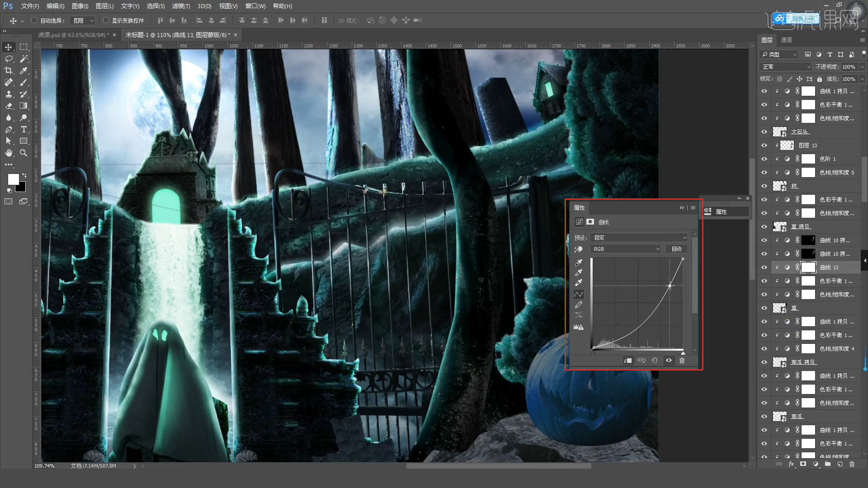Open the RGB channel dropdown
This screenshot has height=488, width=868.
(626, 249)
